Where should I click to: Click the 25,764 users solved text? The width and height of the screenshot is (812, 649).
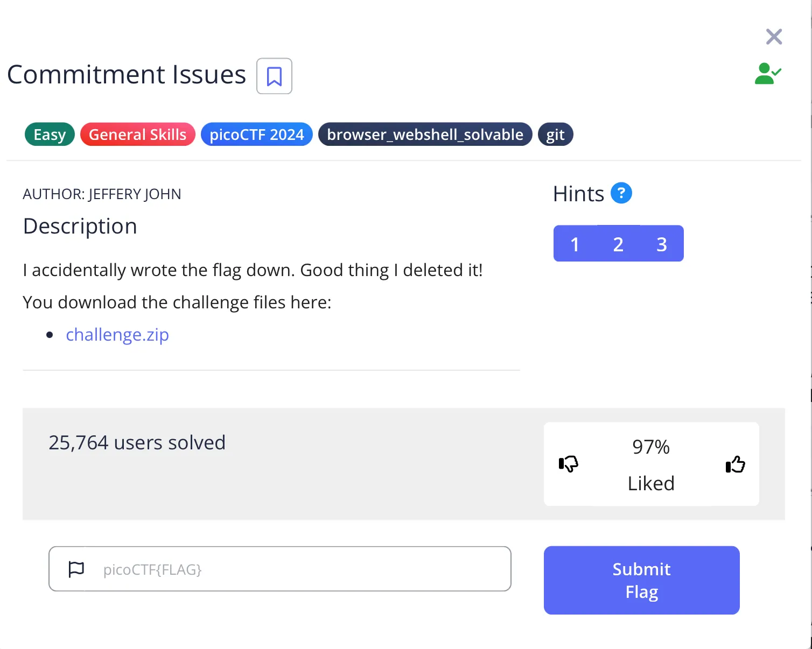(x=137, y=443)
